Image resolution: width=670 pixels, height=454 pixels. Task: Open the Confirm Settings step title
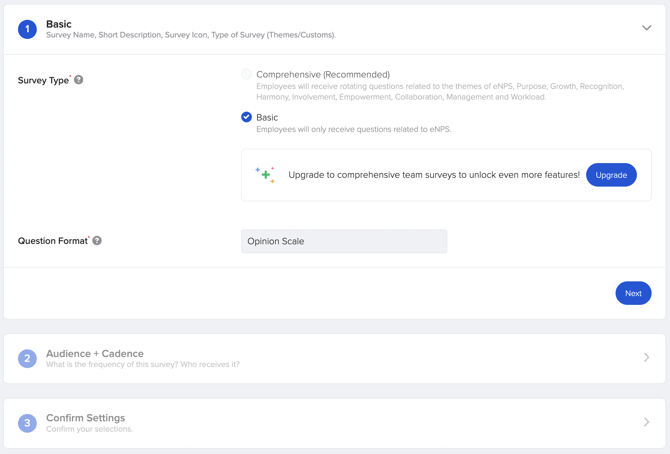tap(86, 418)
